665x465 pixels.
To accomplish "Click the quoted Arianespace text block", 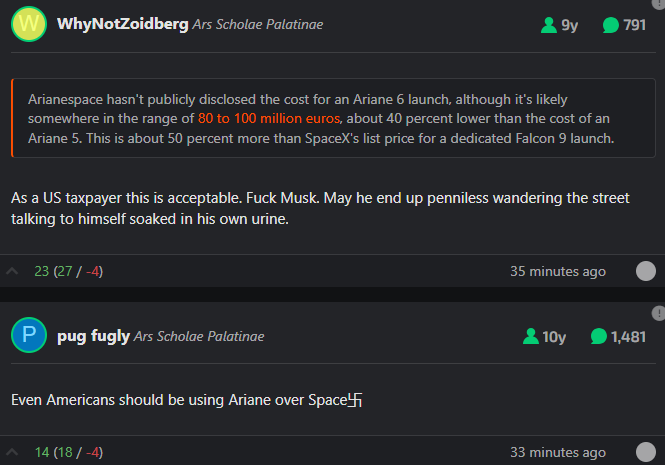I will point(333,118).
